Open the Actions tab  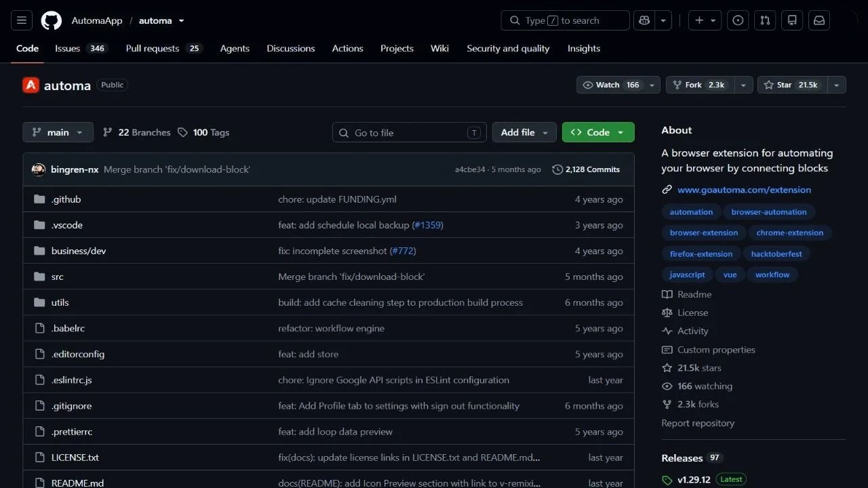pos(348,48)
